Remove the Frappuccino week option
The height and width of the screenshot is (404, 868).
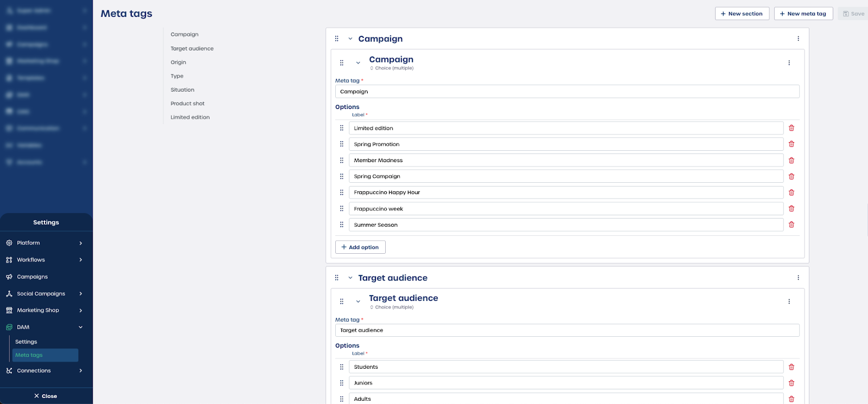[792, 209]
